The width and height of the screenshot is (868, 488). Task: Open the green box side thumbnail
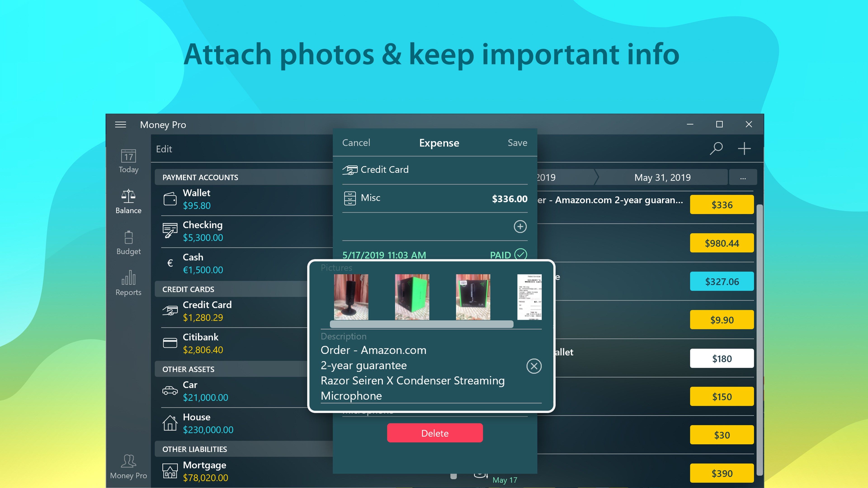pyautogui.click(x=412, y=297)
